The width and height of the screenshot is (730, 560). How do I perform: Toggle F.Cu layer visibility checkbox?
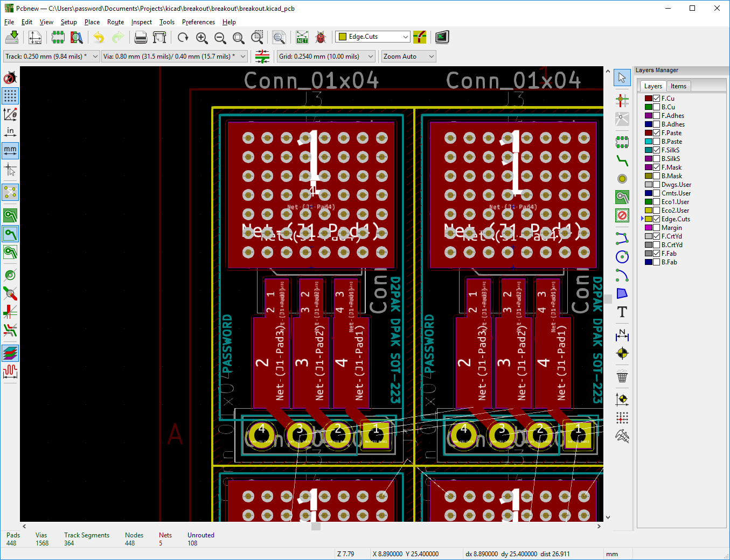click(657, 99)
